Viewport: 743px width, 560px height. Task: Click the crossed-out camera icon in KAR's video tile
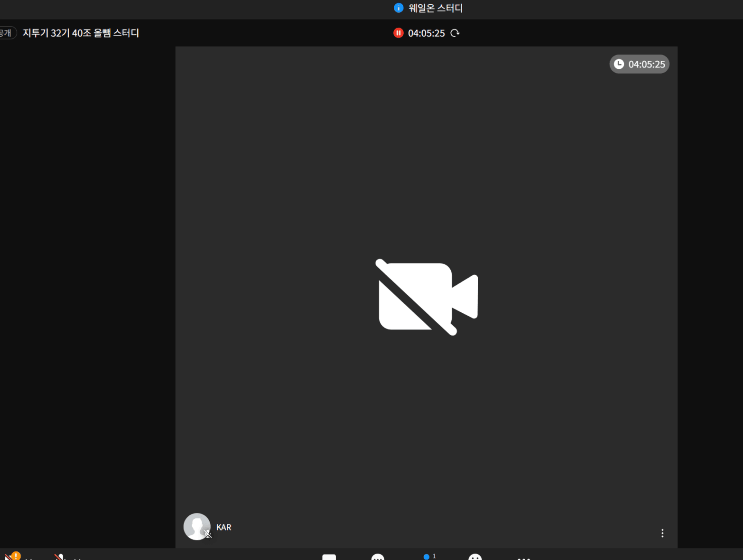[x=427, y=297]
